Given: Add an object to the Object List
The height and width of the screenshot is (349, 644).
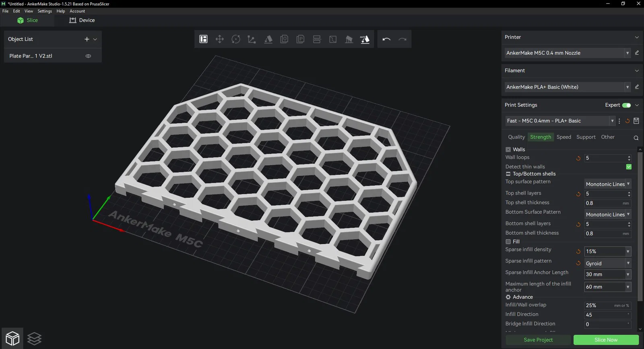Looking at the screenshot, I should point(87,39).
